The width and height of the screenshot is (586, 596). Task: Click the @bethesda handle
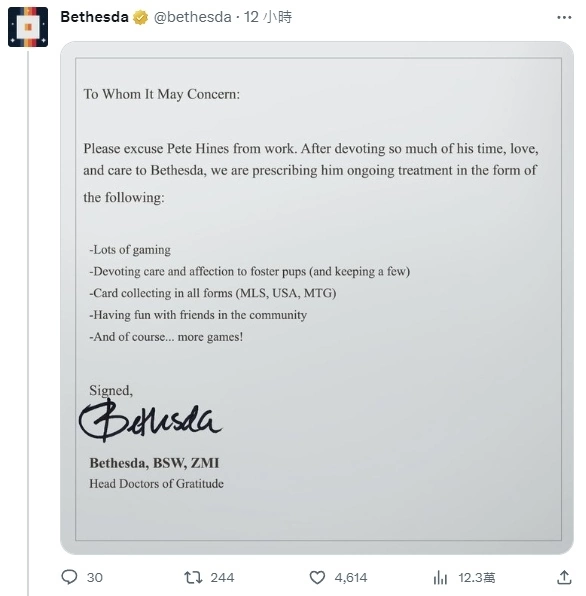(x=192, y=17)
